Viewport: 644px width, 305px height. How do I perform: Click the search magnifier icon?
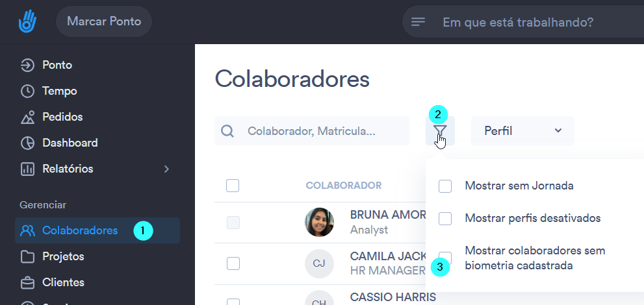point(227,131)
